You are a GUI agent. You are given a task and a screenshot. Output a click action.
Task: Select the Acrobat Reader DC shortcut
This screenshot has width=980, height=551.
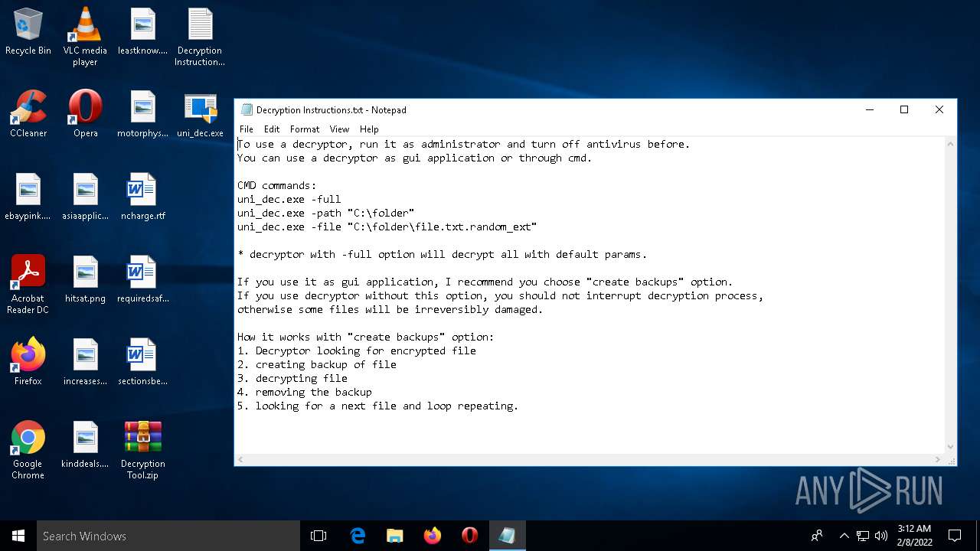coord(28,285)
